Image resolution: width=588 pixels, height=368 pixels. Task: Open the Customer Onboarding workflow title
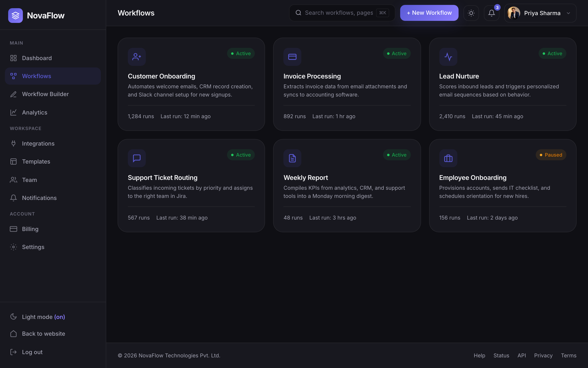[161, 76]
